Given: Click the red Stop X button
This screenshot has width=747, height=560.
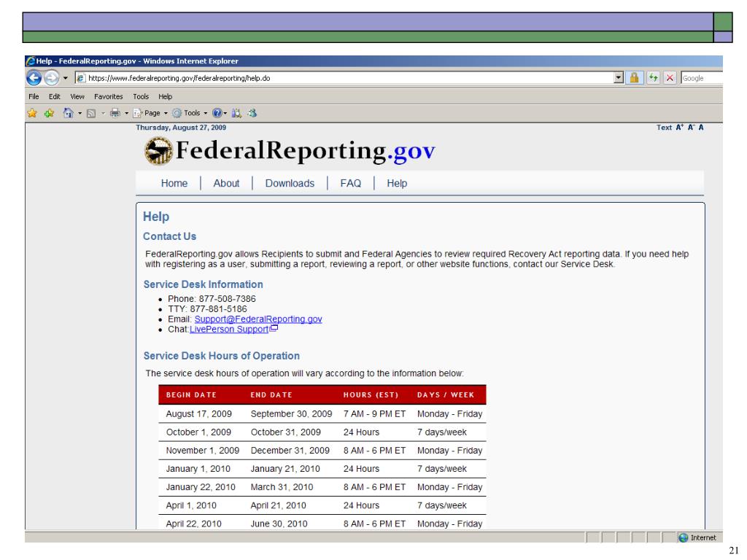Looking at the screenshot, I should click(x=670, y=78).
